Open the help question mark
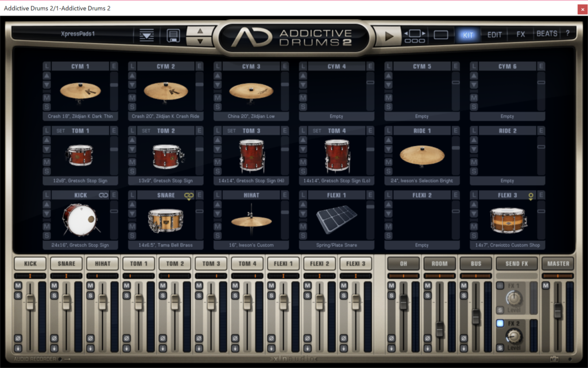This screenshot has width=588, height=368. [x=567, y=34]
